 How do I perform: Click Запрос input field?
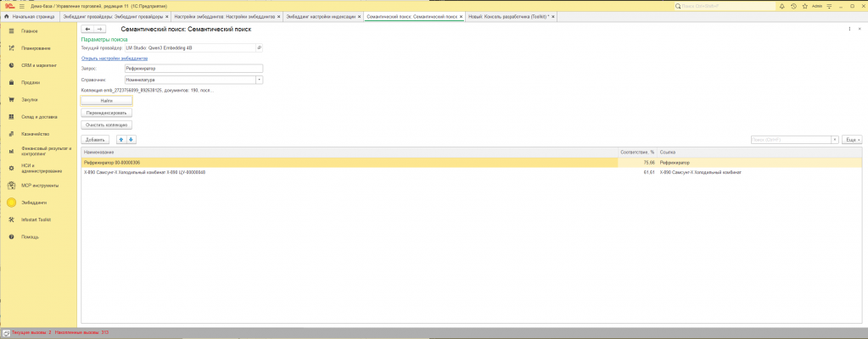click(x=193, y=69)
